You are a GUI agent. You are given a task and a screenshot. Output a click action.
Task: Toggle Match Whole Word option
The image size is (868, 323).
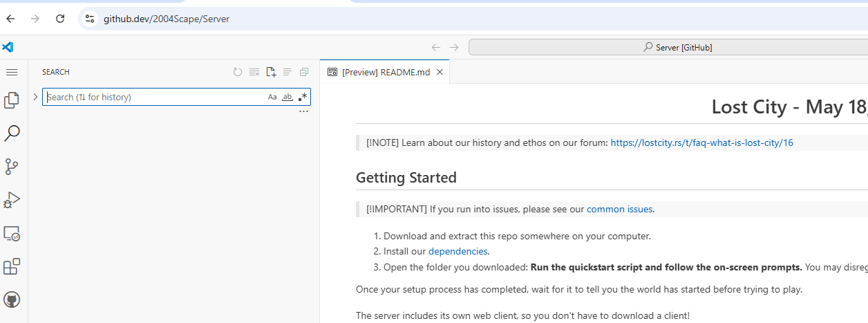tap(287, 97)
